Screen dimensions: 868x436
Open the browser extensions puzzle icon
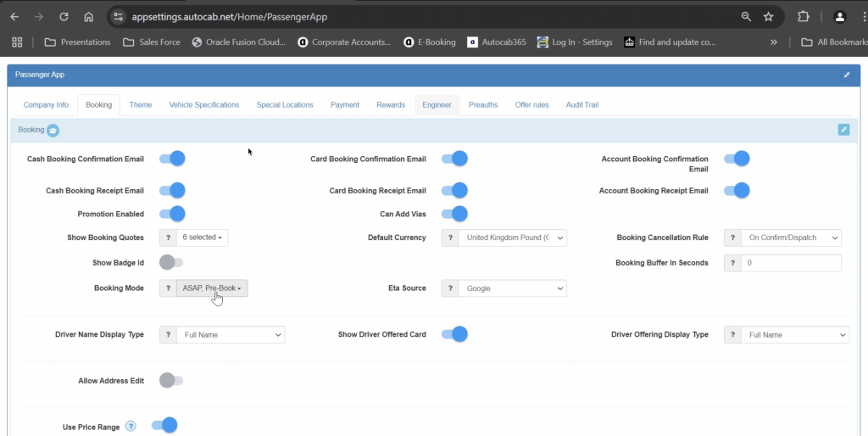pos(804,17)
